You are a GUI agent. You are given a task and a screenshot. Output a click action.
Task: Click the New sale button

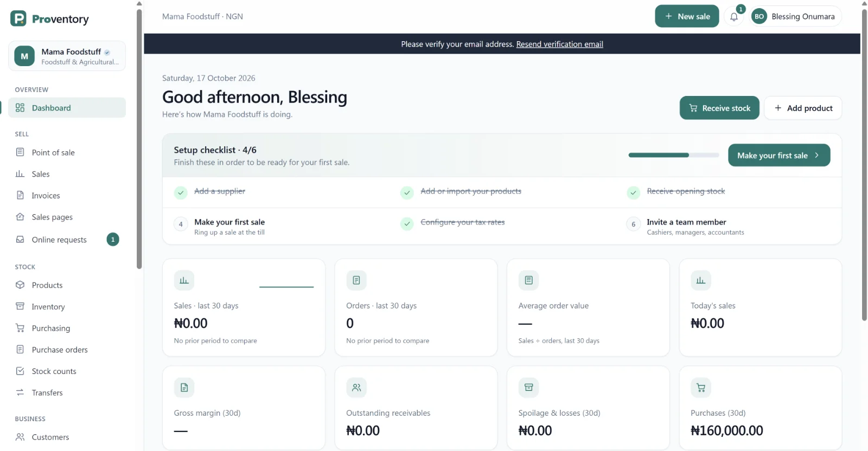687,16
